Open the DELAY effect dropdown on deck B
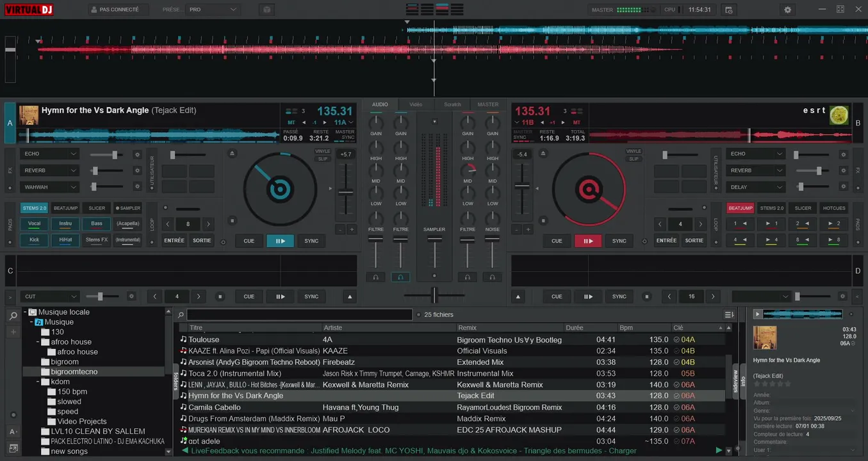 click(755, 187)
